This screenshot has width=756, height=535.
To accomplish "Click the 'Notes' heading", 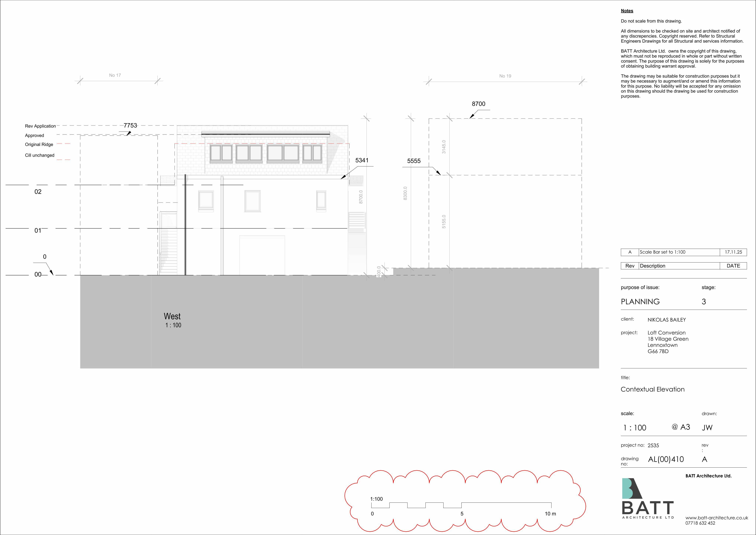I will pos(627,11).
